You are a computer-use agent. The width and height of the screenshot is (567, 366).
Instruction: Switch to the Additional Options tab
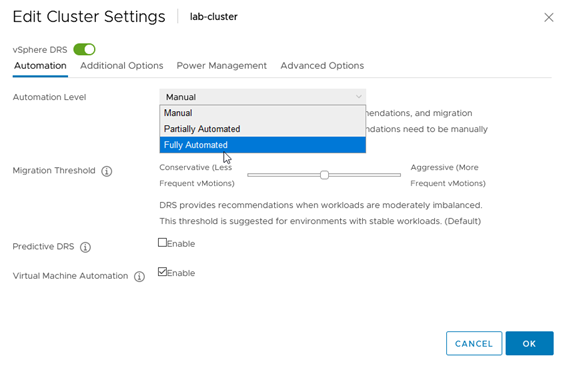pos(122,66)
